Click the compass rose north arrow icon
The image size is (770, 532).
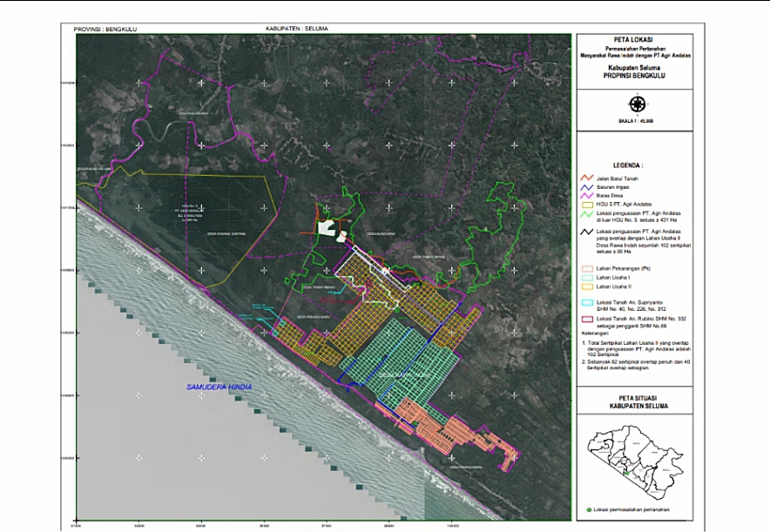pyautogui.click(x=637, y=104)
